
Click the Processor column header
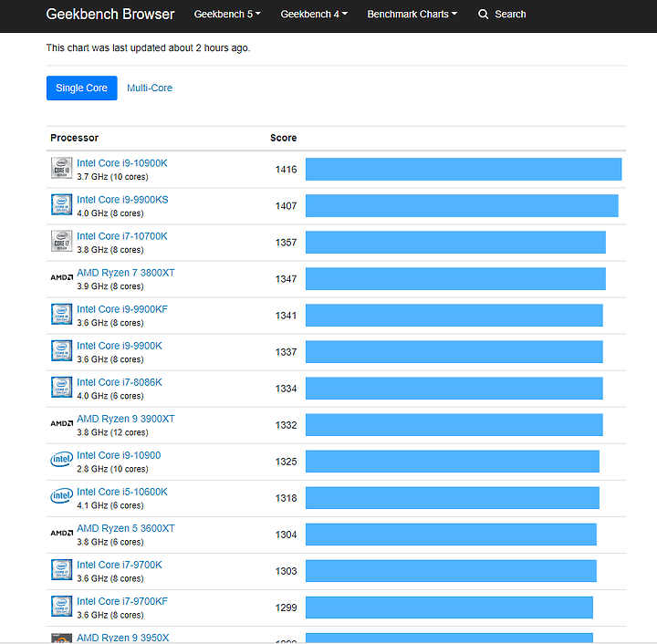click(74, 138)
